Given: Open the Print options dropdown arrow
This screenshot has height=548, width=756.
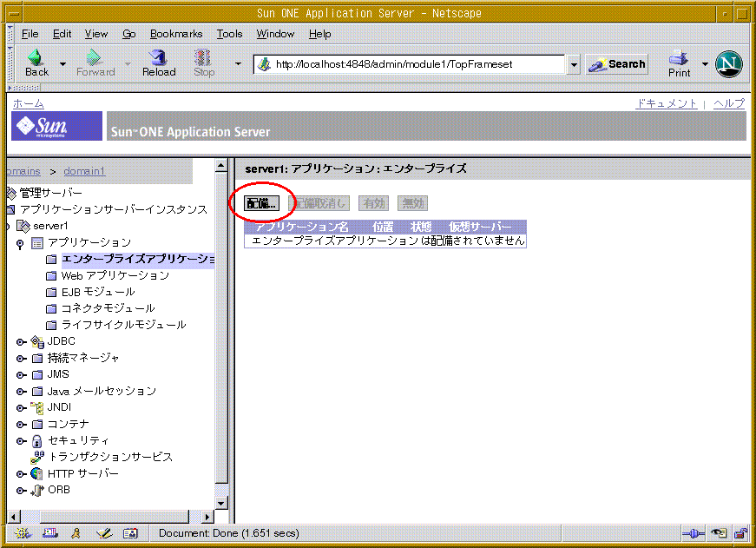Looking at the screenshot, I should [705, 63].
